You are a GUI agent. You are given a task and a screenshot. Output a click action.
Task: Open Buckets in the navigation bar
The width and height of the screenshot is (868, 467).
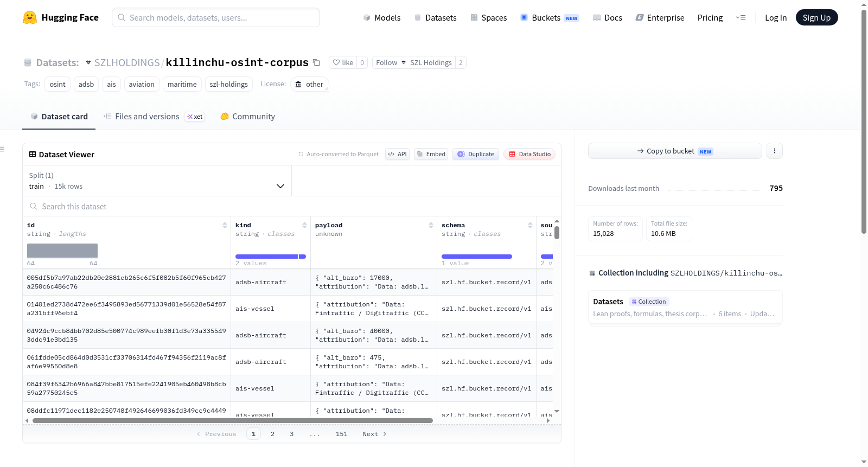click(550, 17)
